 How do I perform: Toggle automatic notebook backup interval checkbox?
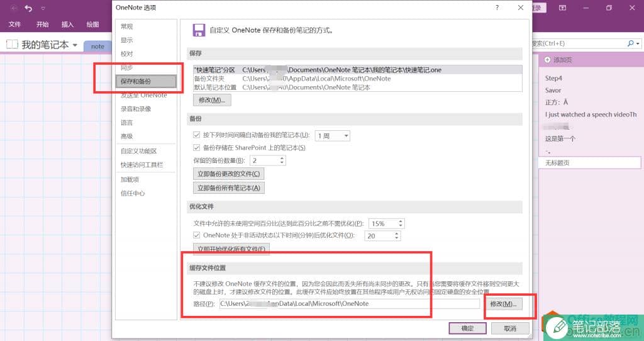pyautogui.click(x=196, y=135)
